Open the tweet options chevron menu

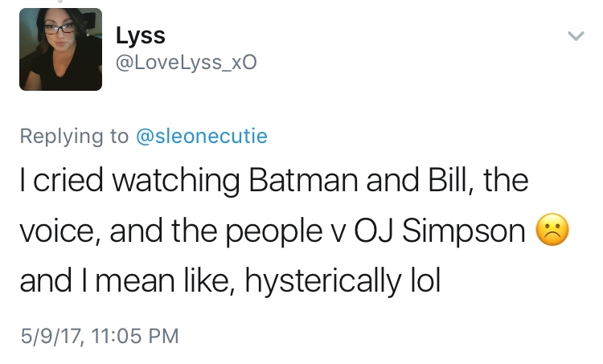[x=576, y=37]
